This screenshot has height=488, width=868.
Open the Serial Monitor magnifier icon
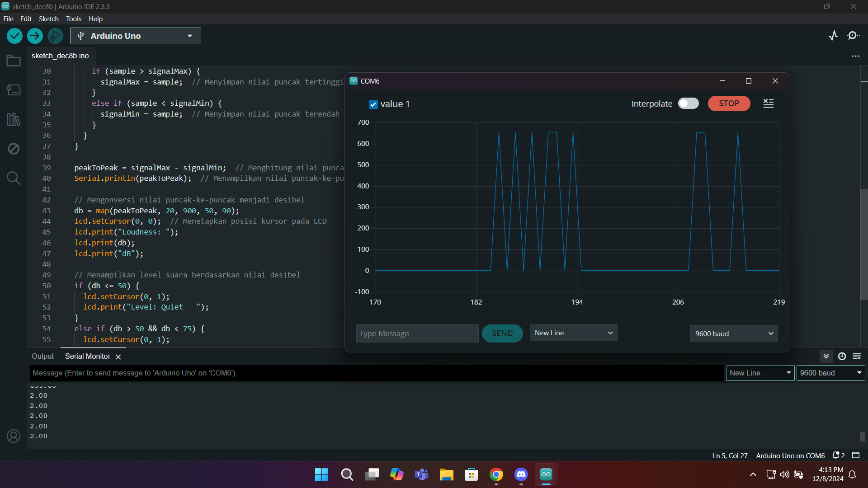(x=853, y=36)
